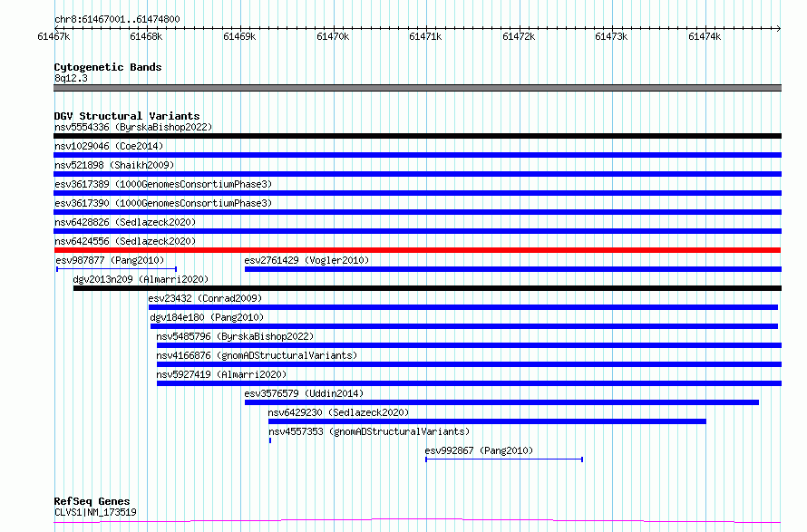Click the esv987877 (Pang2010) thin interval glyph
Viewport: 807px width, 532px height.
[x=116, y=269]
